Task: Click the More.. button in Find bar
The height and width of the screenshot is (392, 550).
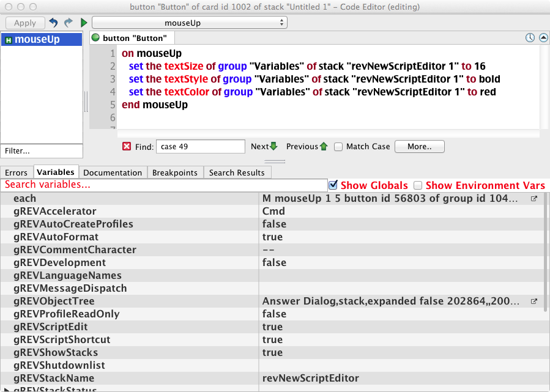Action: coord(419,147)
